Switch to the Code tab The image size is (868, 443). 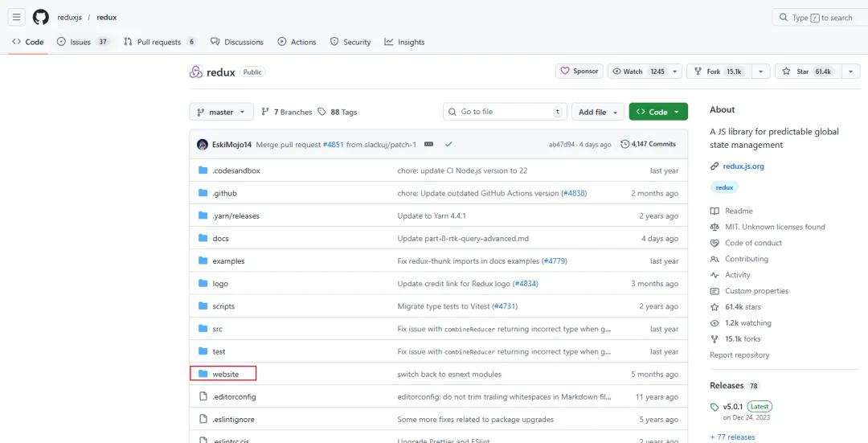pyautogui.click(x=27, y=42)
